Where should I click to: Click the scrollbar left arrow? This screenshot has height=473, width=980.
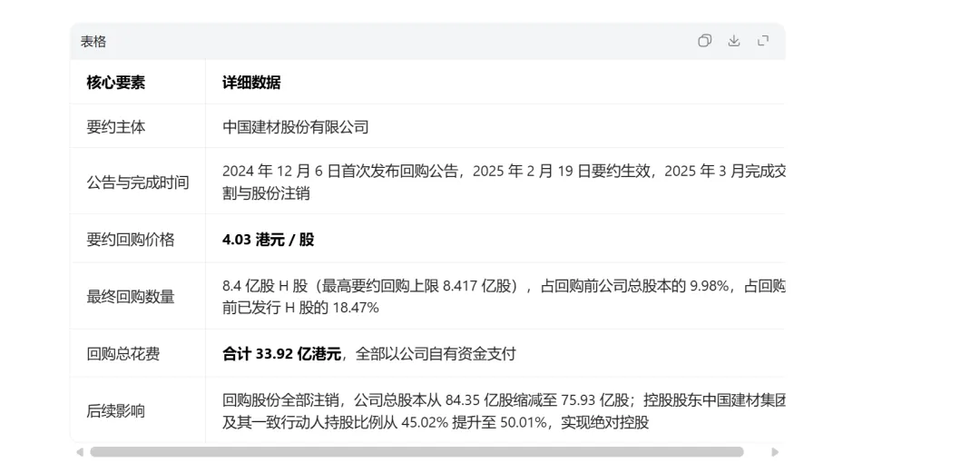pyautogui.click(x=79, y=452)
